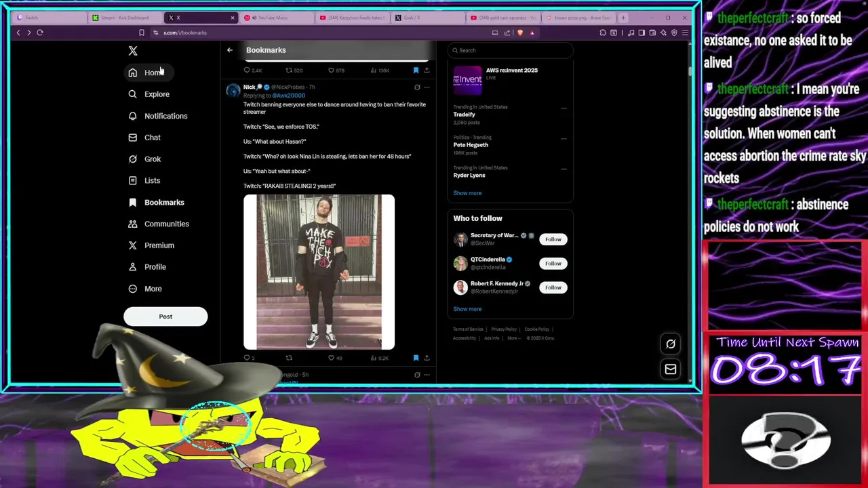The width and height of the screenshot is (868, 488).
Task: Click the X search field
Action: (511, 50)
